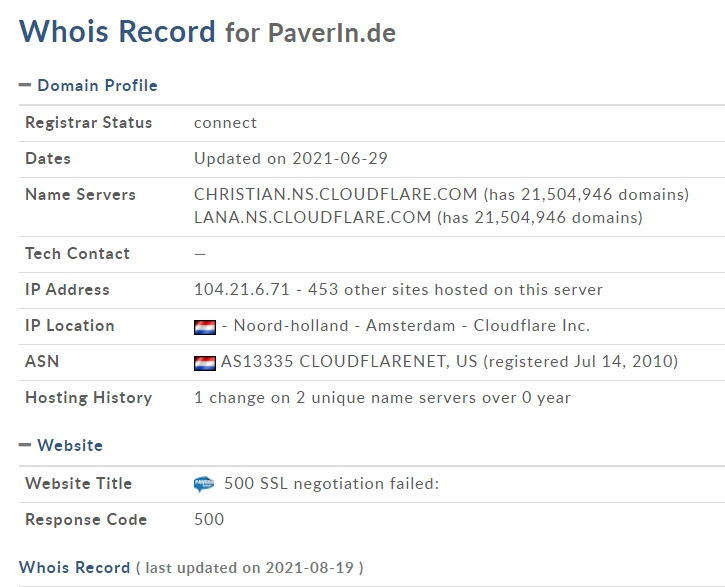Screen dimensions: 725x587
Task: Click the 'ASN' row label
Action: click(x=42, y=361)
